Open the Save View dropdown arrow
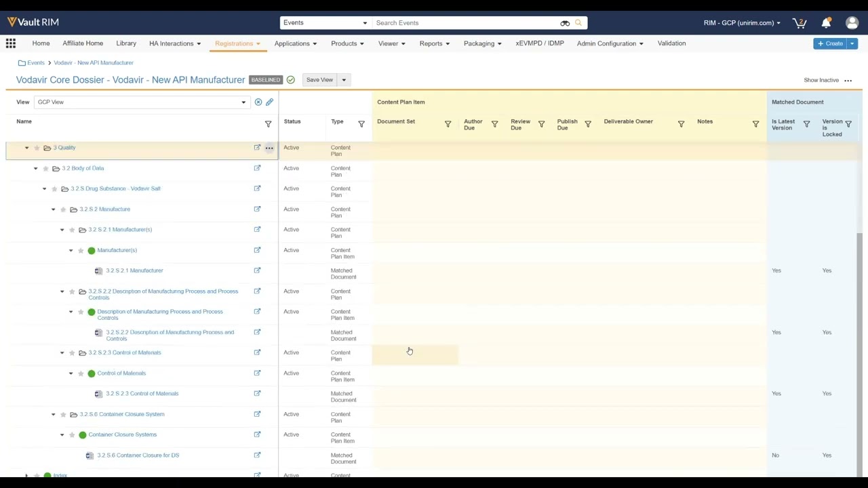 pyautogui.click(x=344, y=80)
